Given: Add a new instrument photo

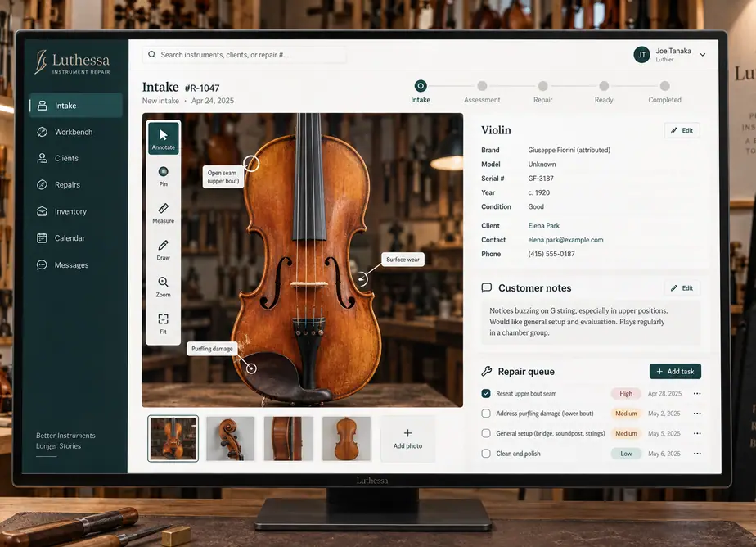Looking at the screenshot, I should click(408, 439).
